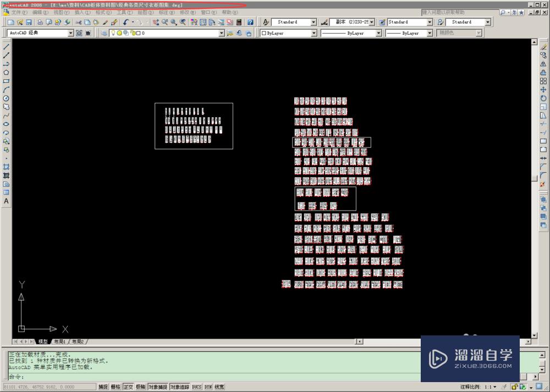Click the Mirror modify tool

click(x=543, y=64)
